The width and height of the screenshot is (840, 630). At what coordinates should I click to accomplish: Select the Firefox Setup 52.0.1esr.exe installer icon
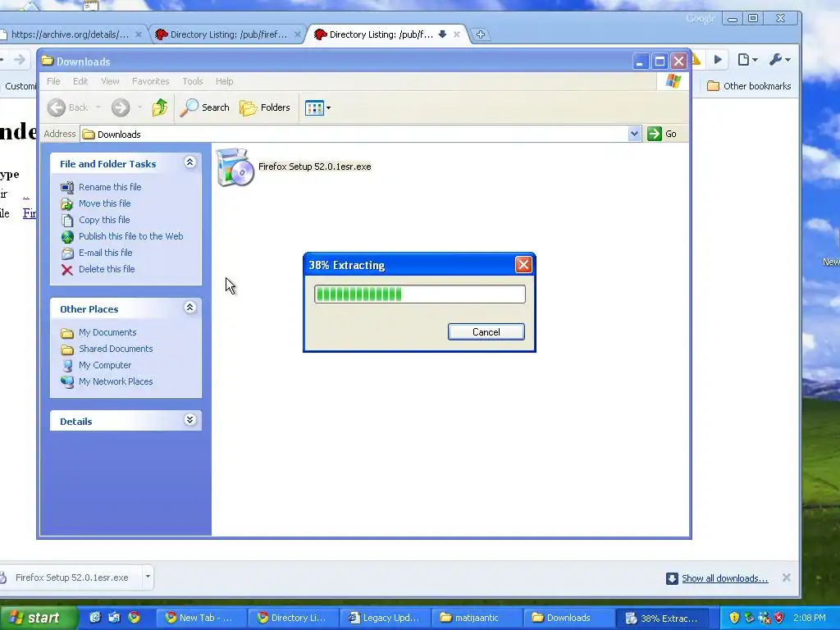[235, 167]
